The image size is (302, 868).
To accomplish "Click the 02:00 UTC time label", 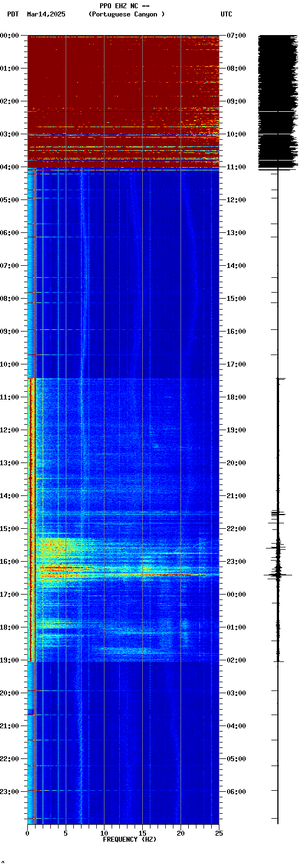I will [236, 660].
